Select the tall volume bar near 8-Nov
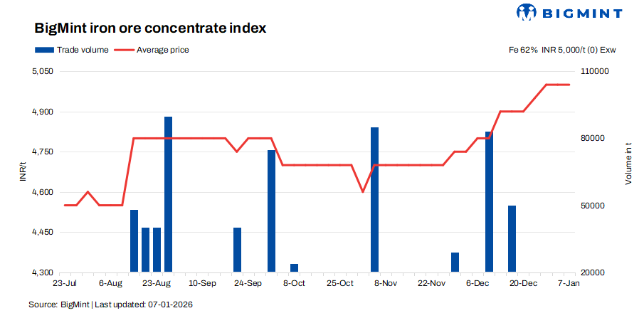 tap(374, 200)
